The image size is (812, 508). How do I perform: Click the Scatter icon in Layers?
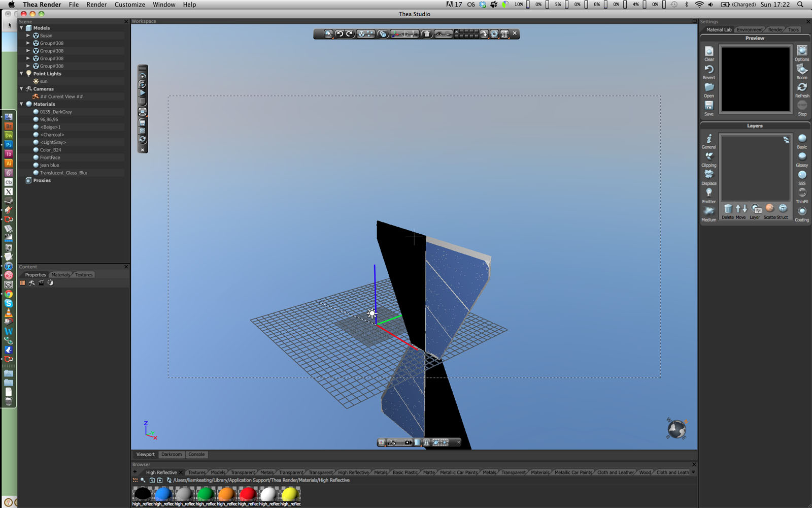click(x=770, y=211)
